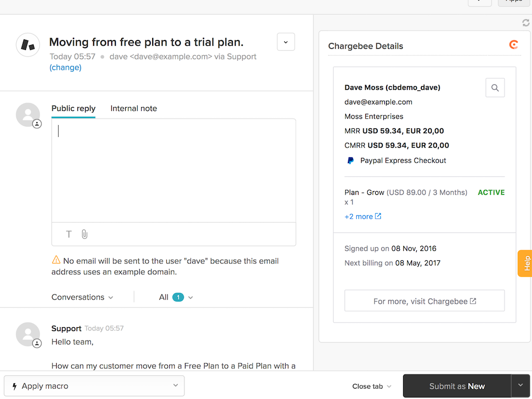Expand the submit status arrow button
532x399 pixels.
coord(521,385)
